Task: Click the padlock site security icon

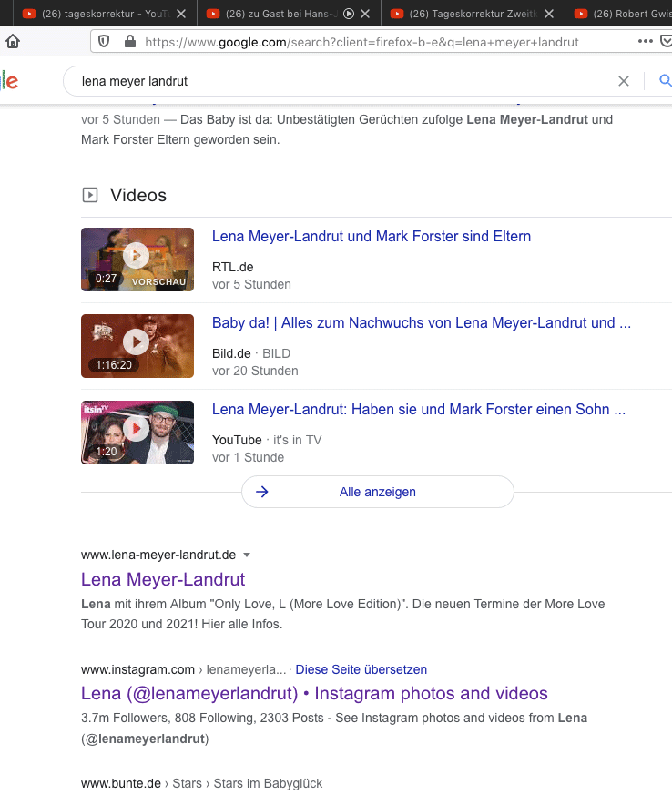Action: [129, 42]
